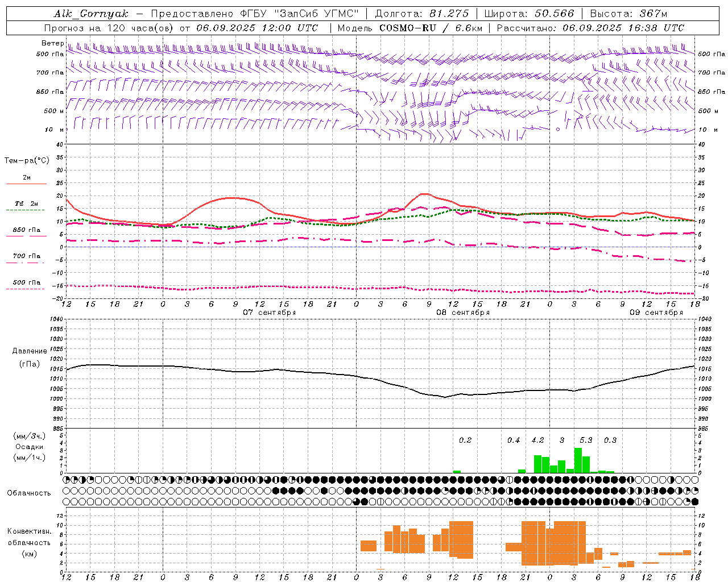Click the forecast start 06.09.2025 12:00 UTC
This screenshot has height=582, width=728.
tap(257, 28)
